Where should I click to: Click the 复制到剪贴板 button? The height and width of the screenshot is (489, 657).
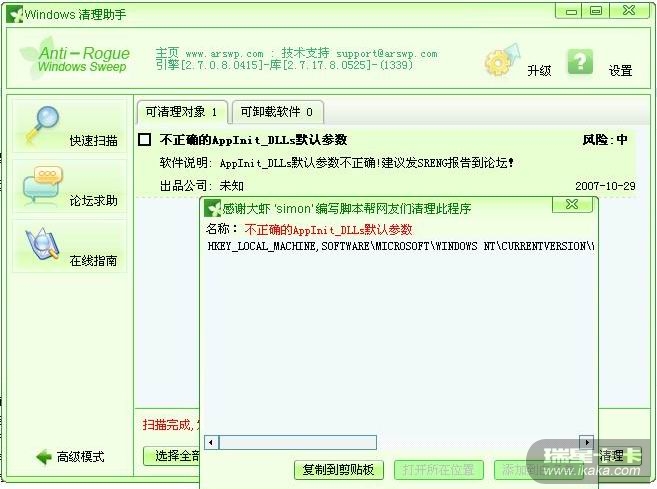tap(339, 470)
